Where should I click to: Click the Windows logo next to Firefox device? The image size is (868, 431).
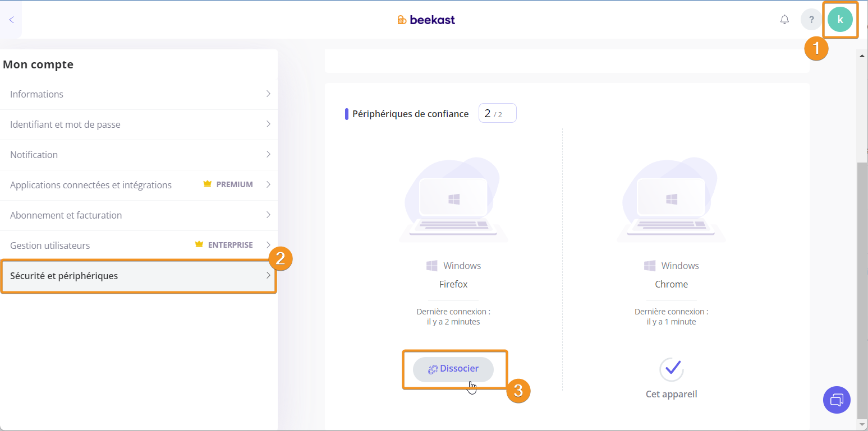pos(431,266)
